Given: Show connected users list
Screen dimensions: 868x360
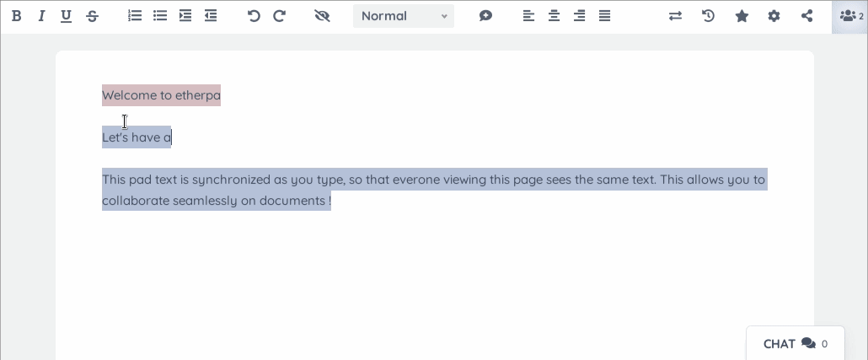Looking at the screenshot, I should tap(849, 16).
